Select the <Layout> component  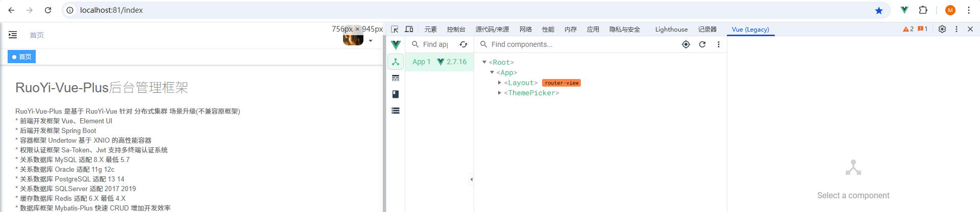tap(521, 83)
